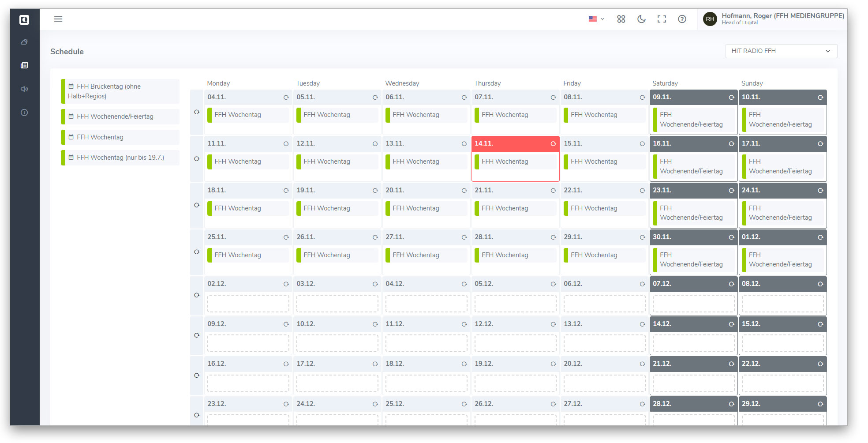Open the info icon in sidebar

click(25, 113)
